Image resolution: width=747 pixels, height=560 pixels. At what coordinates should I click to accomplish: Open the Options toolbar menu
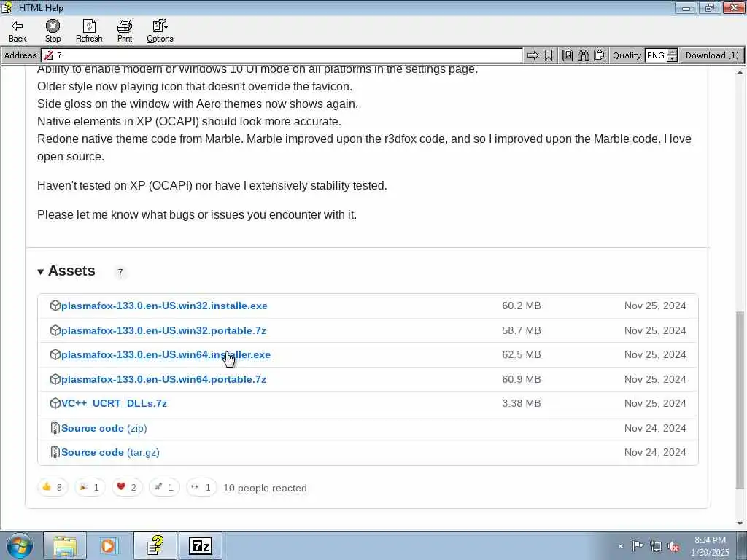(160, 31)
